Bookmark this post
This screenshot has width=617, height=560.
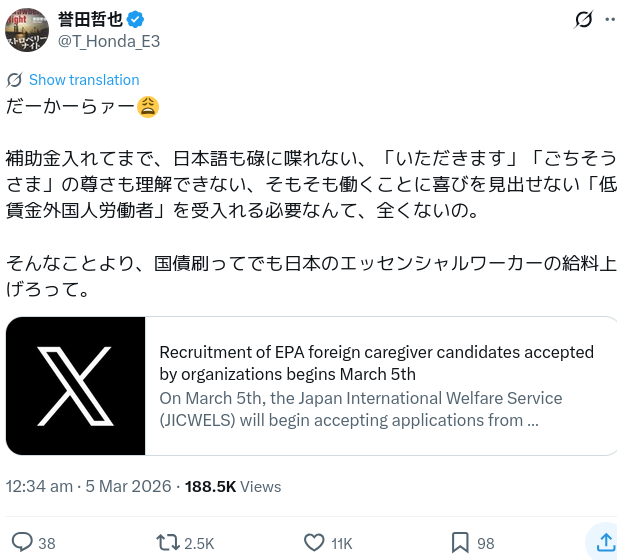460,542
